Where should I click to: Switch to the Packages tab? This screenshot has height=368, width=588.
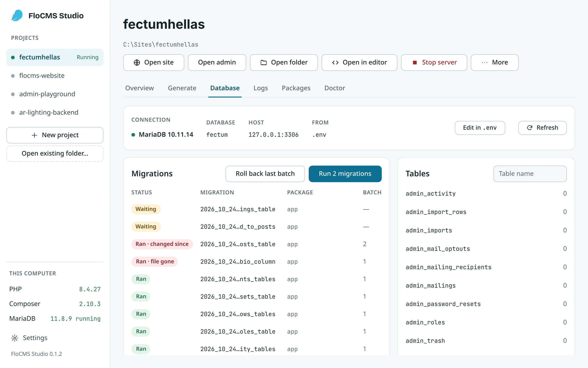pyautogui.click(x=296, y=88)
